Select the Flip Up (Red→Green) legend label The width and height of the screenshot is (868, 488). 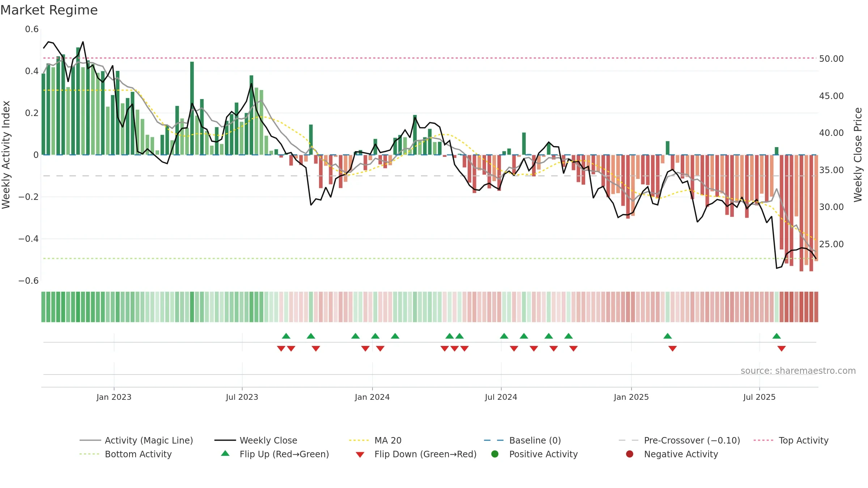point(284,454)
